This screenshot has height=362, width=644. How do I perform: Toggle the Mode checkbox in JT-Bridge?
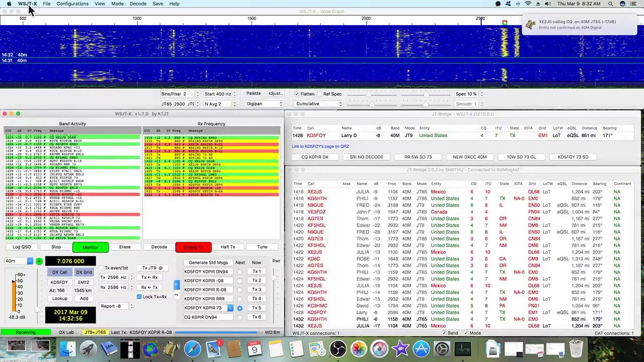(x=466, y=333)
